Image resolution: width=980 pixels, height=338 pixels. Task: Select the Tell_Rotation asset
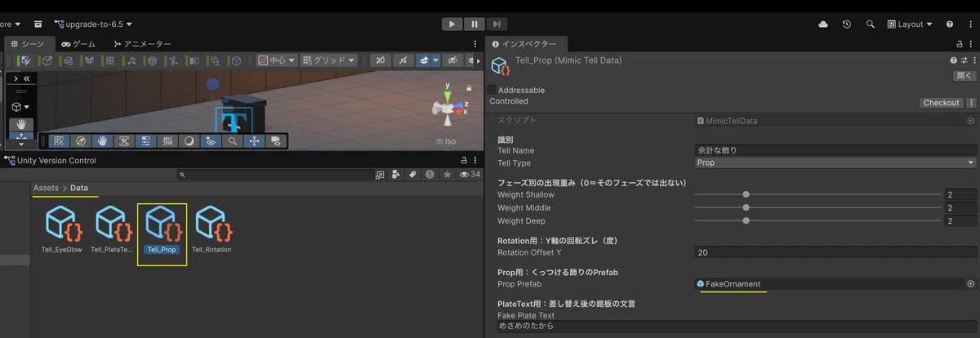[212, 229]
